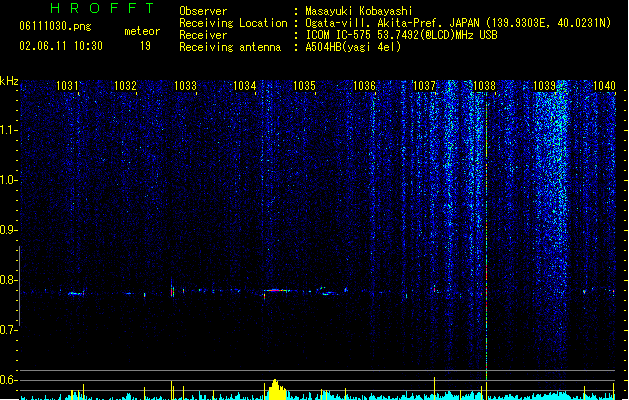Click time marker 1032

pos(126,86)
